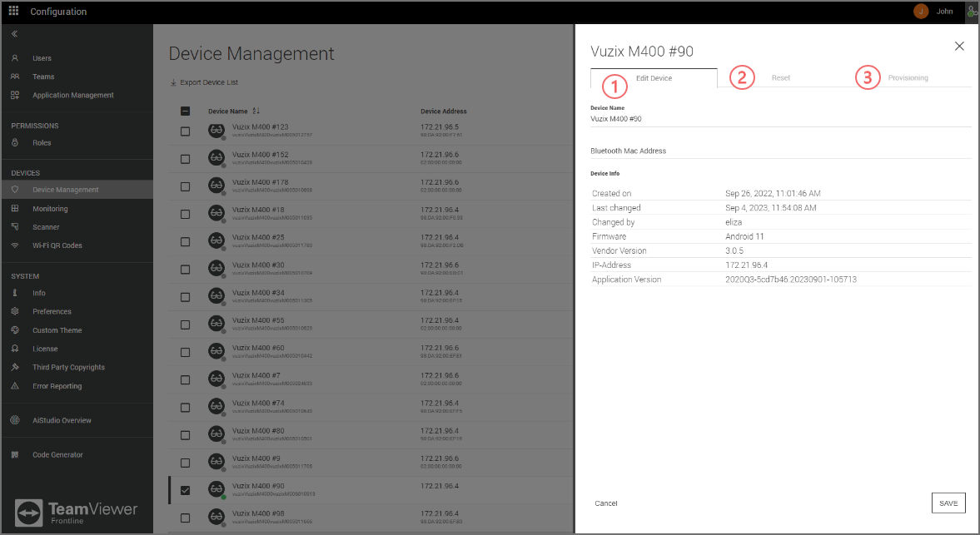Click glasses icon for Vuzix M400 #18
The image size is (980, 535).
pos(216,213)
